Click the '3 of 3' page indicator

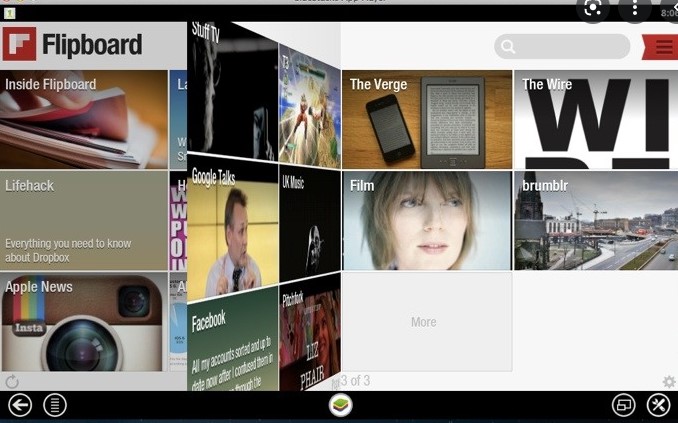point(355,381)
